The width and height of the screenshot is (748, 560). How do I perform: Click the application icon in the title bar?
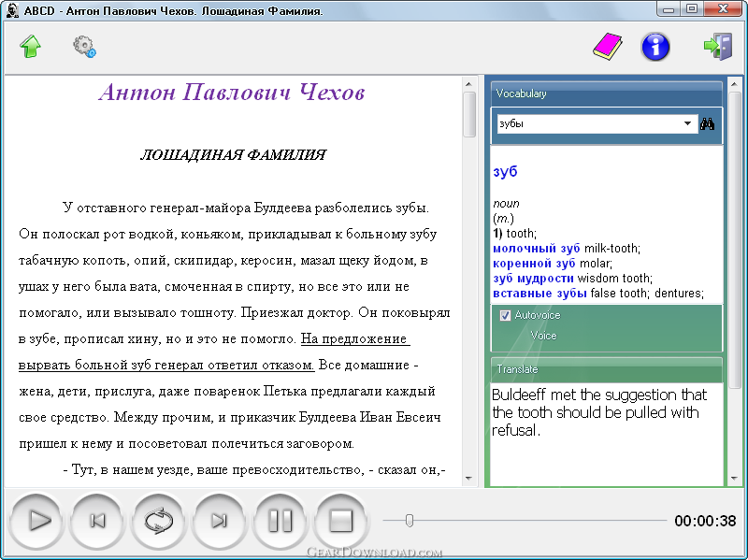coord(13,10)
